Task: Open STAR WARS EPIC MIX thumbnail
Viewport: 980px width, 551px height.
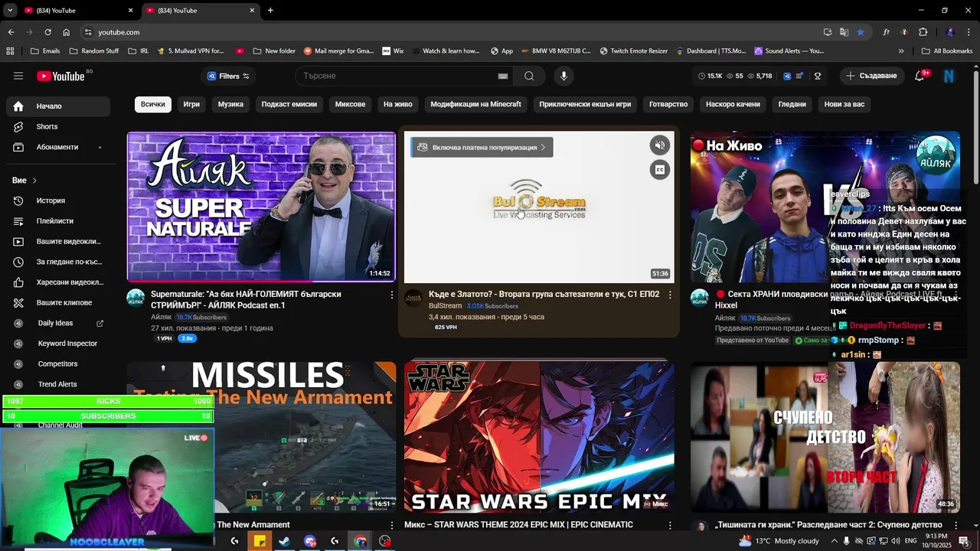Action: 539,437
